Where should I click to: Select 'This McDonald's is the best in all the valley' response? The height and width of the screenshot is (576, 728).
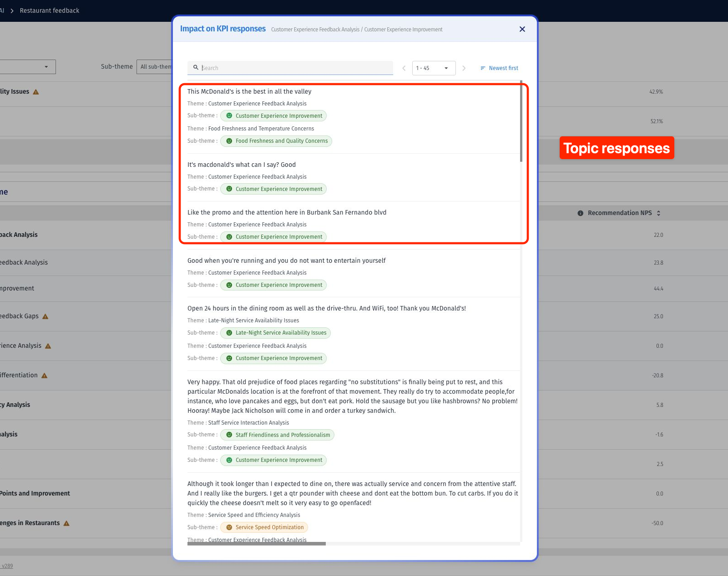249,91
